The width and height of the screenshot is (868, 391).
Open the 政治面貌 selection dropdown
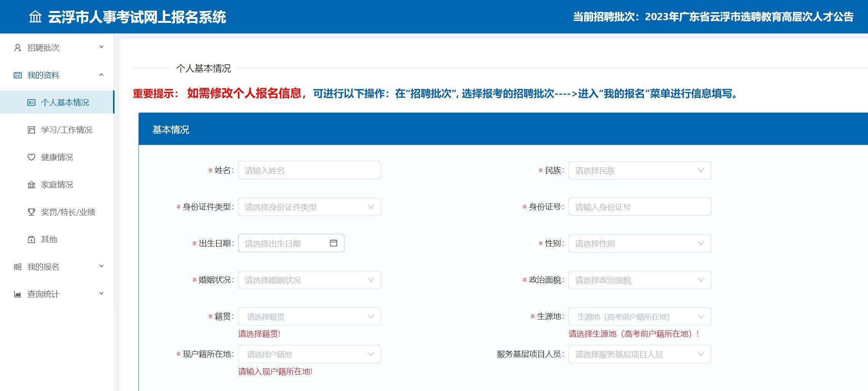(x=639, y=280)
